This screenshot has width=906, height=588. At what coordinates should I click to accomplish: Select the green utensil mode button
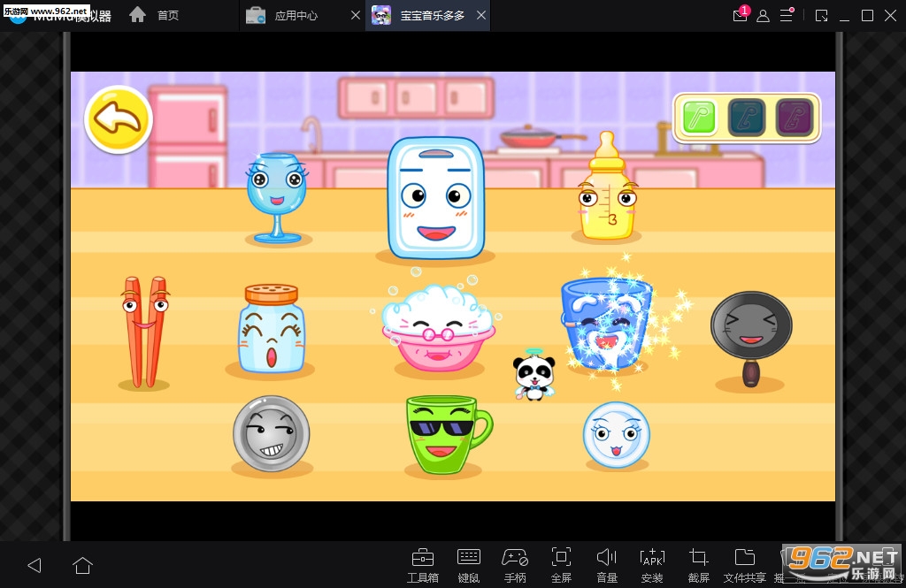(699, 118)
